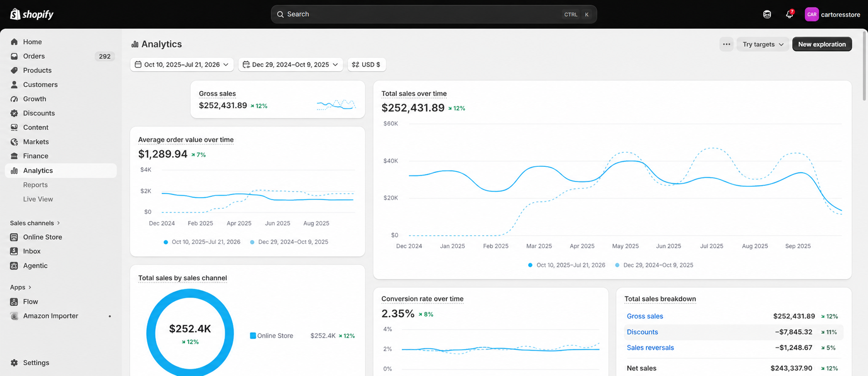This screenshot has height=376, width=868.
Task: Click the Flow app icon
Action: (x=14, y=302)
